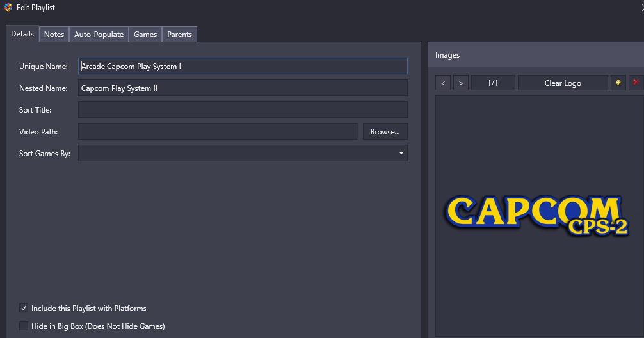Click into the Video Path field

pyautogui.click(x=218, y=131)
